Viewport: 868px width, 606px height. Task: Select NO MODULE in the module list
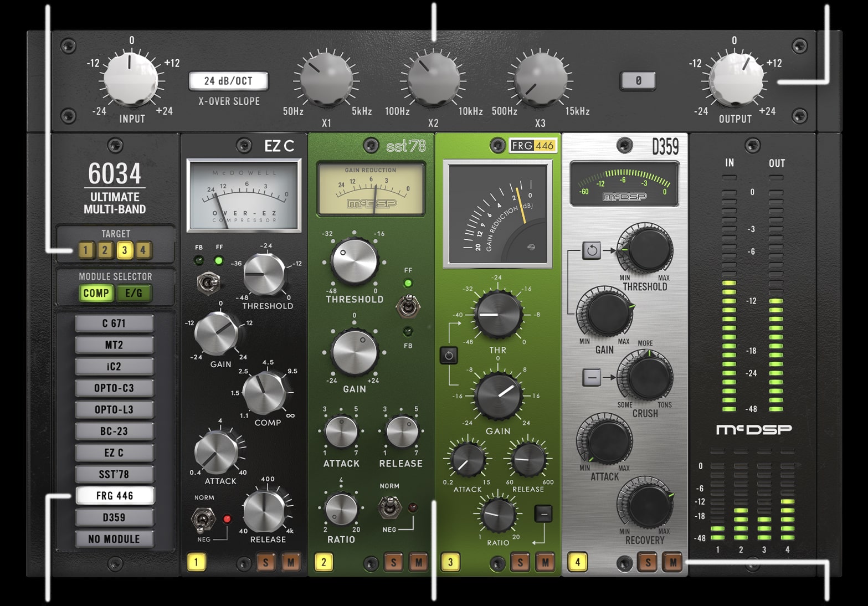point(114,539)
